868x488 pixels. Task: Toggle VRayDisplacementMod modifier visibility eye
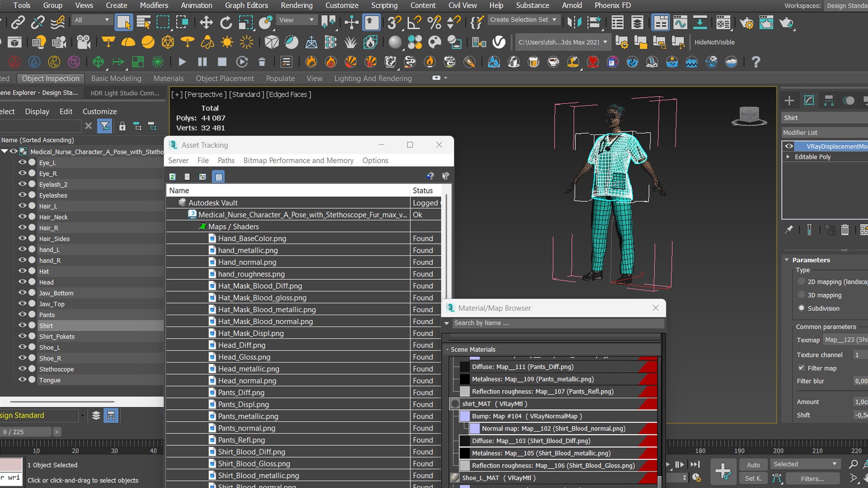(789, 146)
